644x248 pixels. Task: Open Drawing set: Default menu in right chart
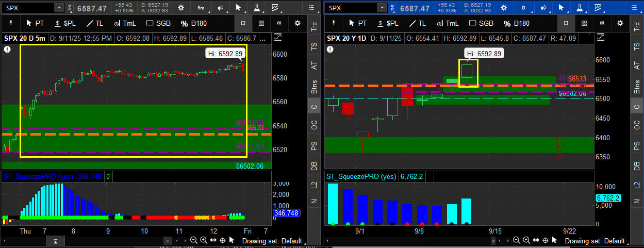[x=600, y=241]
